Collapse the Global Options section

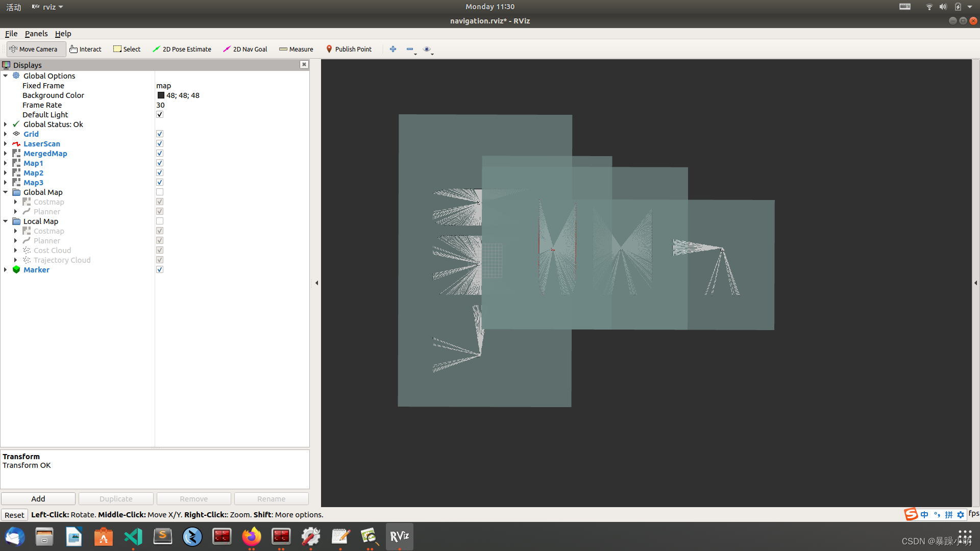tap(6, 76)
